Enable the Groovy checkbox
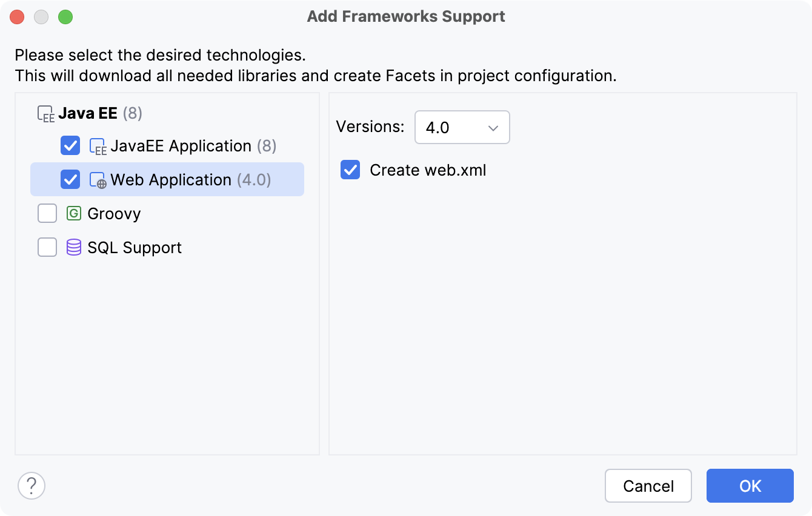812x516 pixels. 47,213
